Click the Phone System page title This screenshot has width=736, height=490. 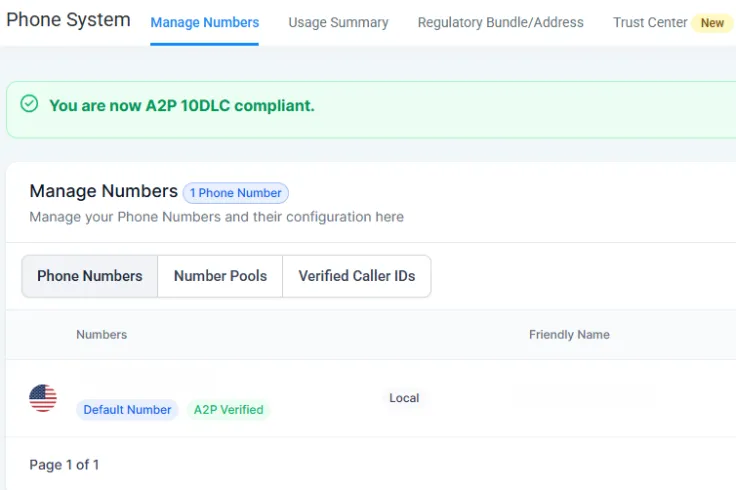coord(68,20)
